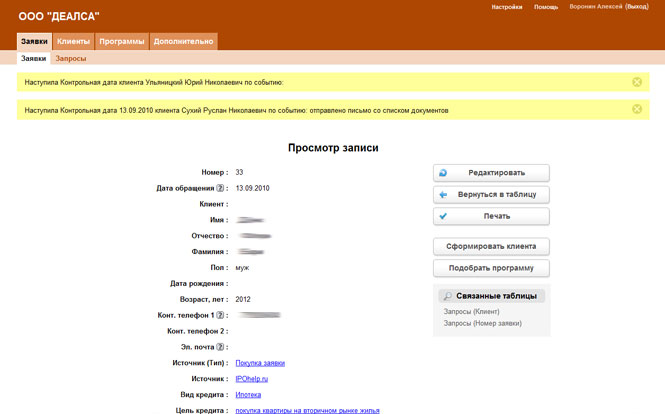Open the IPOhelp.ru source link
The height and width of the screenshot is (414, 665).
click(x=253, y=379)
